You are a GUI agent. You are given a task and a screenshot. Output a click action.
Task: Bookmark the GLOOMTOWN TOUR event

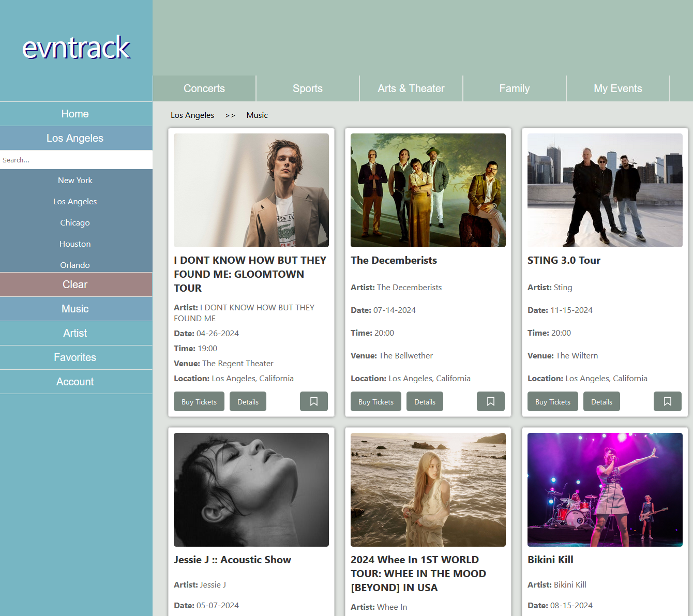[314, 401]
